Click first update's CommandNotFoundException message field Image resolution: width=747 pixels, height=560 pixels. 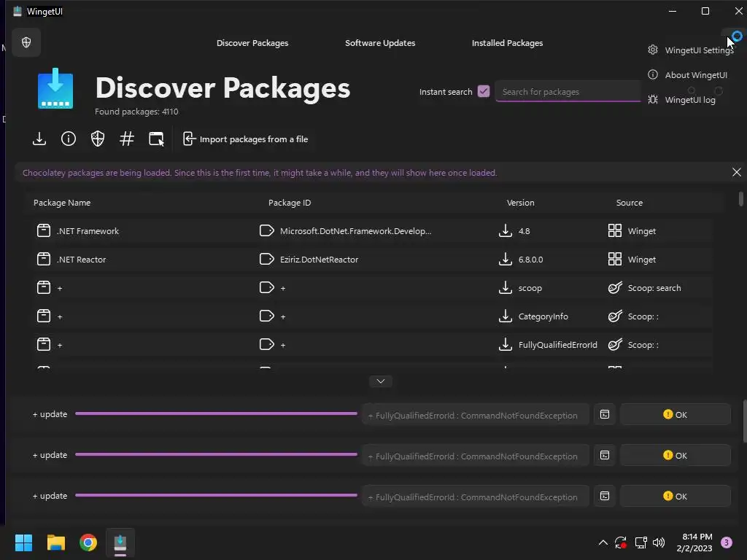pos(475,415)
